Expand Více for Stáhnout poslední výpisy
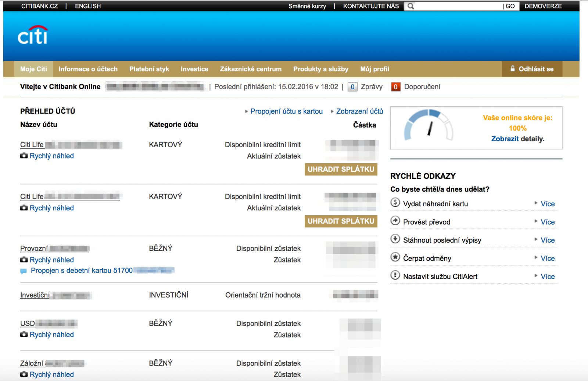The image size is (588, 381). [548, 240]
